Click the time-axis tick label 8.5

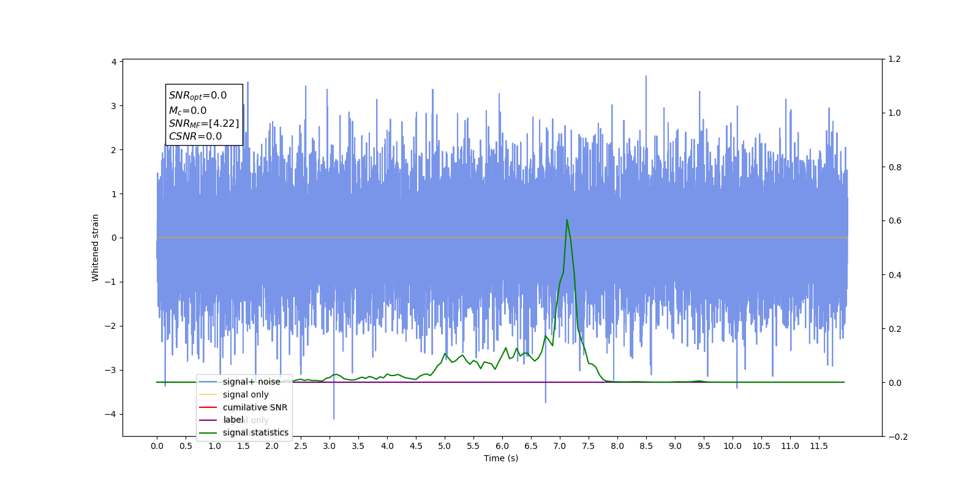pyautogui.click(x=646, y=446)
